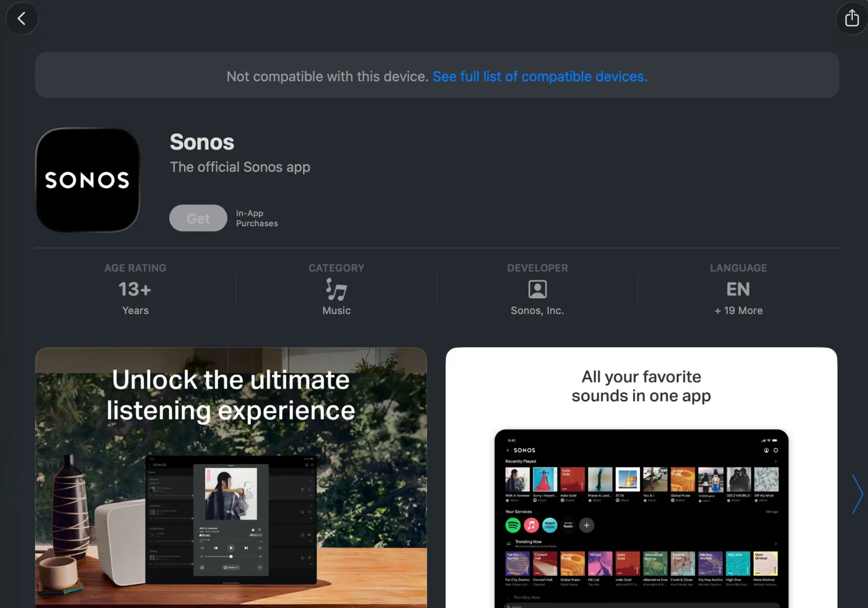Click the 'Music' category label

tap(336, 311)
